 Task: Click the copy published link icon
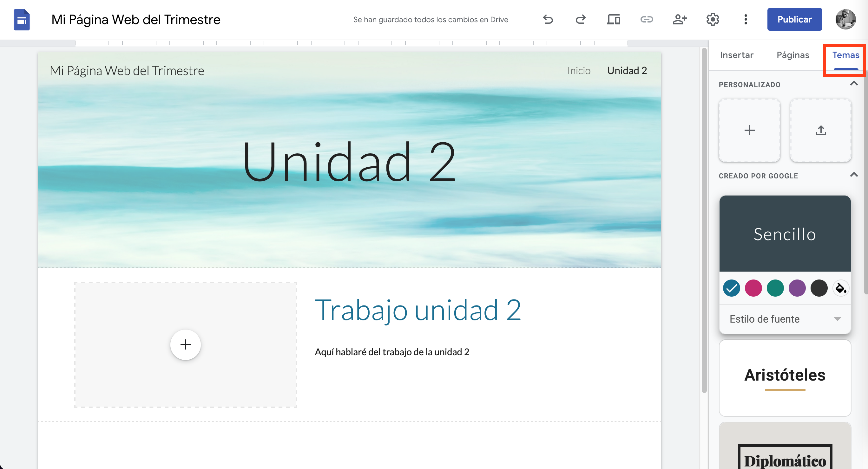point(646,20)
